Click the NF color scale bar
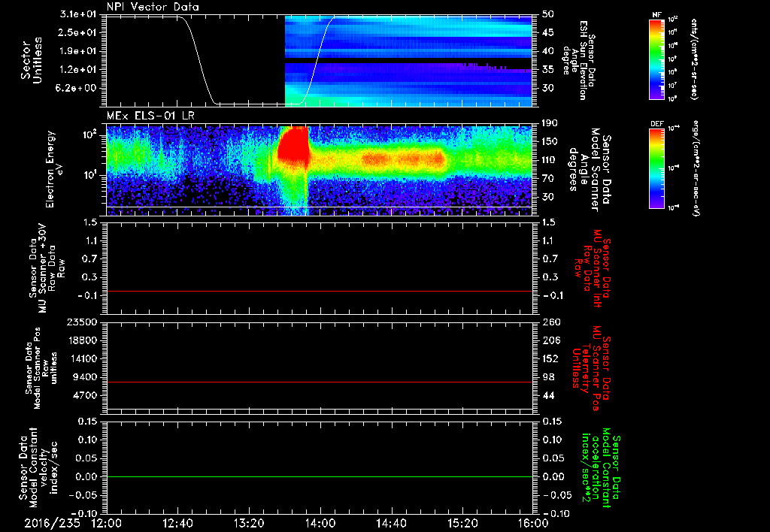 pyautogui.click(x=656, y=59)
